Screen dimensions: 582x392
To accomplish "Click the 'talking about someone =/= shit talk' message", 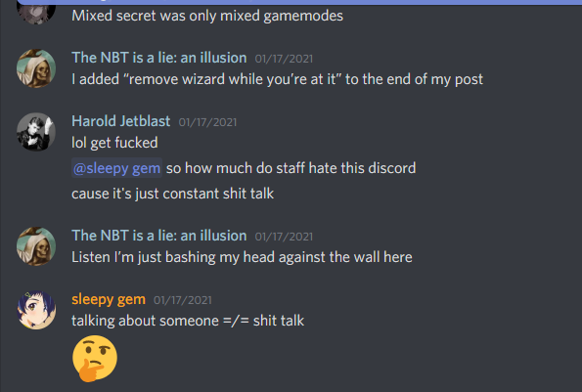I will click(188, 321).
